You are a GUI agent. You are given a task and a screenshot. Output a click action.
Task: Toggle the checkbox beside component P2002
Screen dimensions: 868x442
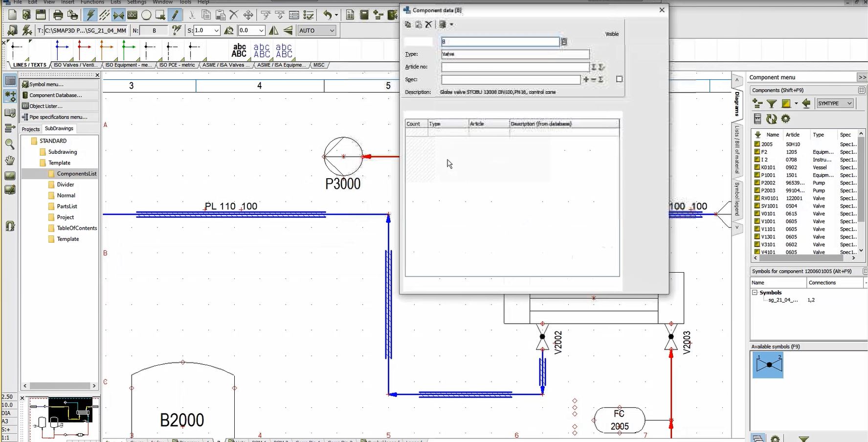(x=757, y=183)
